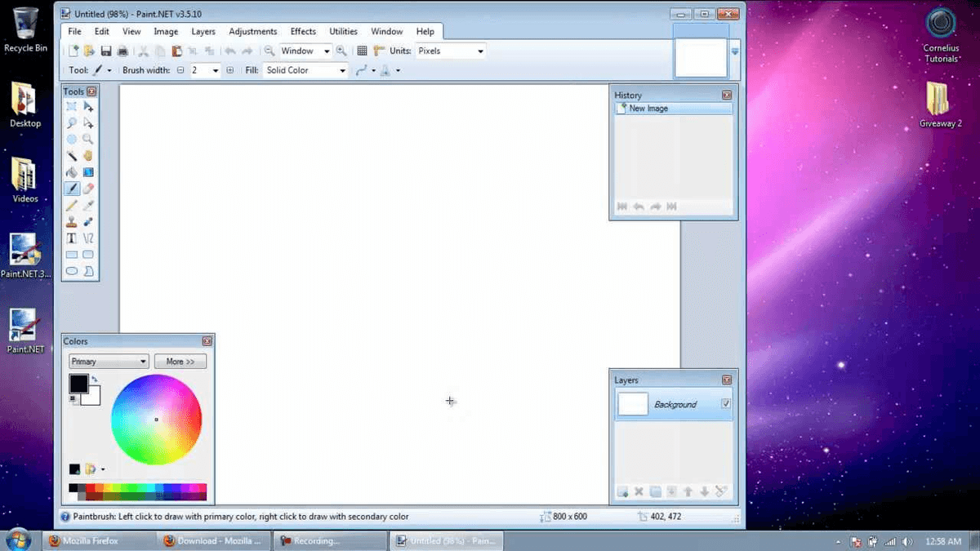
Task: Open the Units dropdown showing Pixels
Action: coord(451,51)
